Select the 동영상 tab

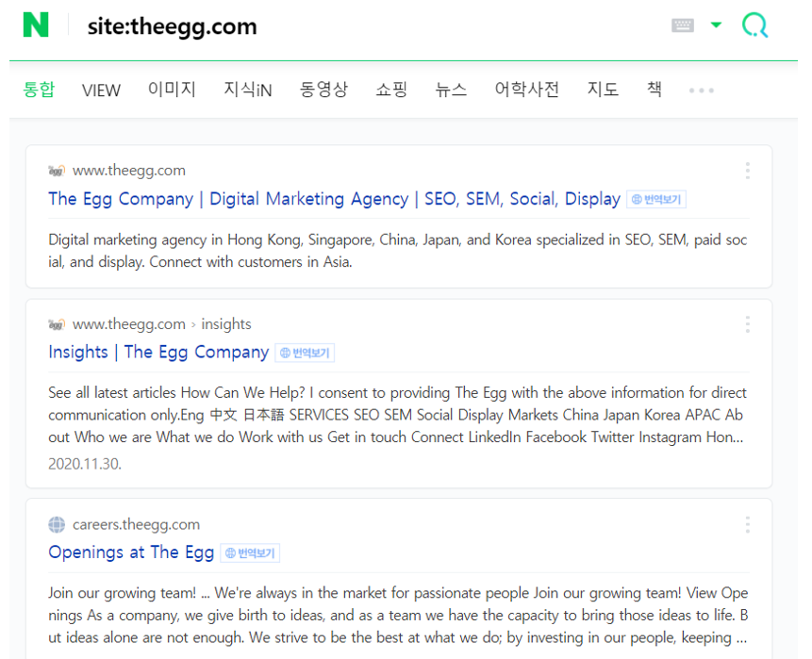(323, 90)
